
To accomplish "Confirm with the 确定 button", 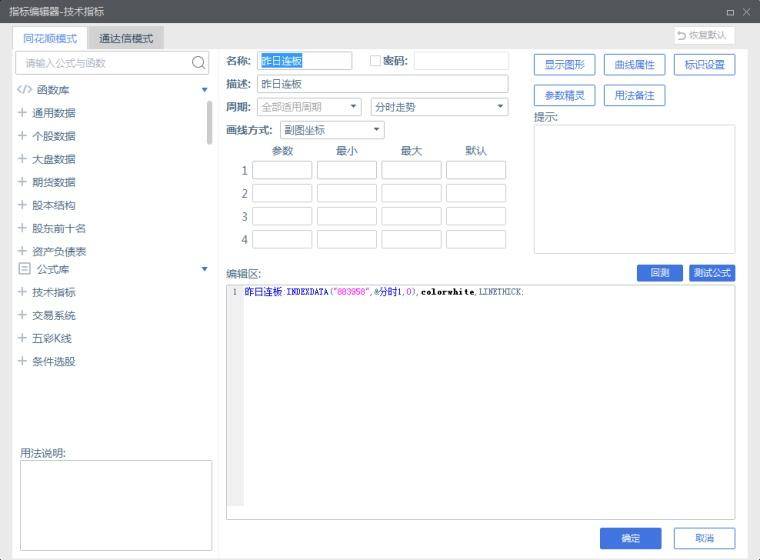I will tap(630, 538).
